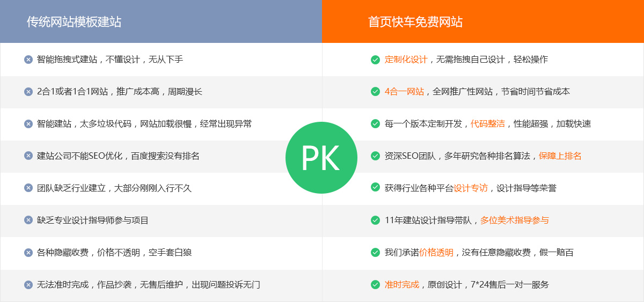Click the green PK circle badge
Image resolution: width=644 pixels, height=302 pixels.
click(x=321, y=158)
